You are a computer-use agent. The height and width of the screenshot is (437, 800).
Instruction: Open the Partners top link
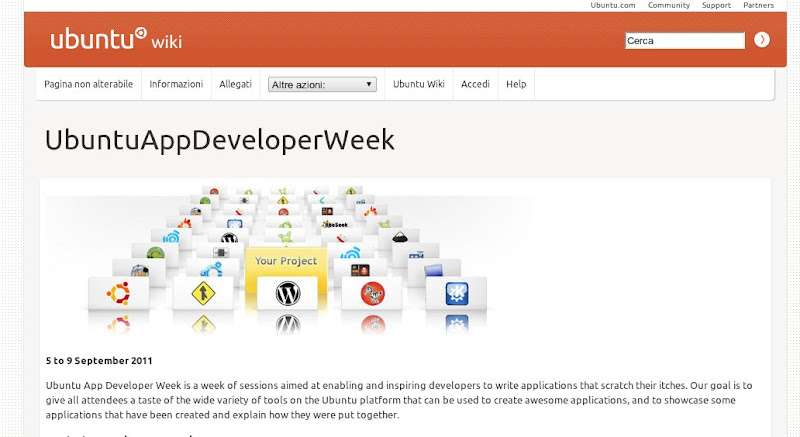[758, 5]
